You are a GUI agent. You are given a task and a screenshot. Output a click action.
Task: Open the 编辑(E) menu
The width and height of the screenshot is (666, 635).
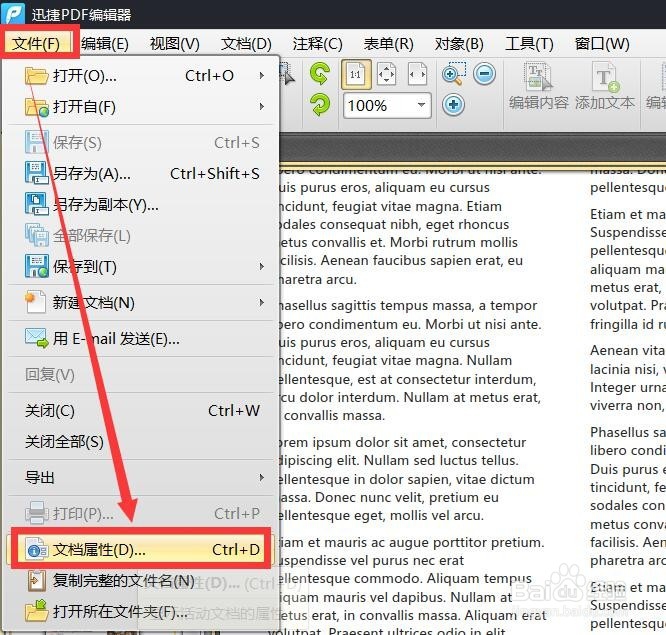click(x=105, y=43)
